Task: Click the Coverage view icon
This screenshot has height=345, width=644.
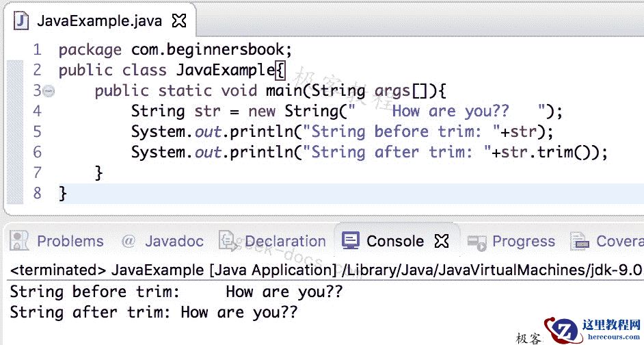Action: (x=580, y=242)
